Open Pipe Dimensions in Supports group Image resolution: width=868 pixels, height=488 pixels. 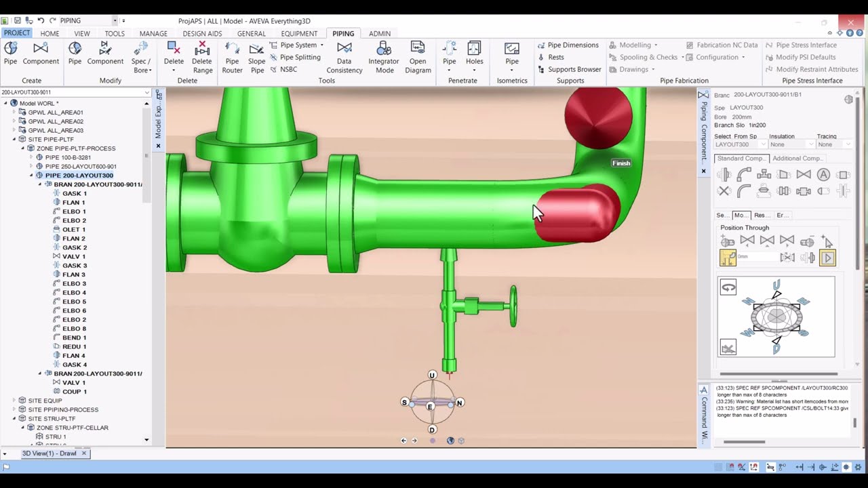click(568, 45)
